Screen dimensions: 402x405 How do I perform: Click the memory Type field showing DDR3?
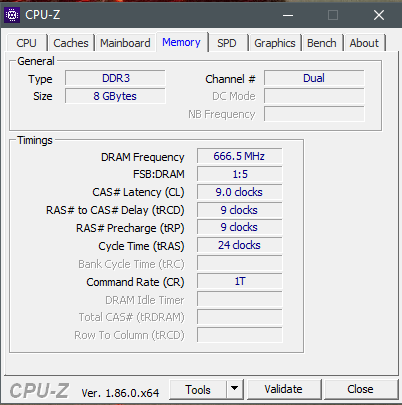(115, 78)
